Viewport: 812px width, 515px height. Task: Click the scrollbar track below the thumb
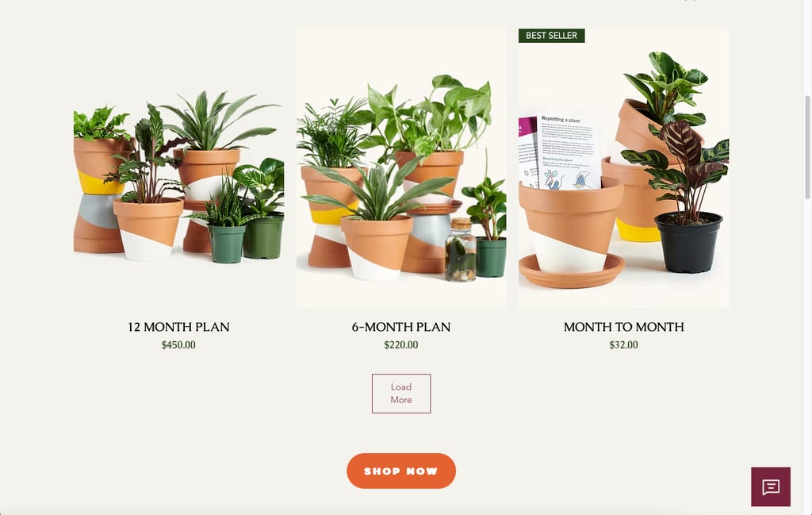pyautogui.click(x=807, y=352)
